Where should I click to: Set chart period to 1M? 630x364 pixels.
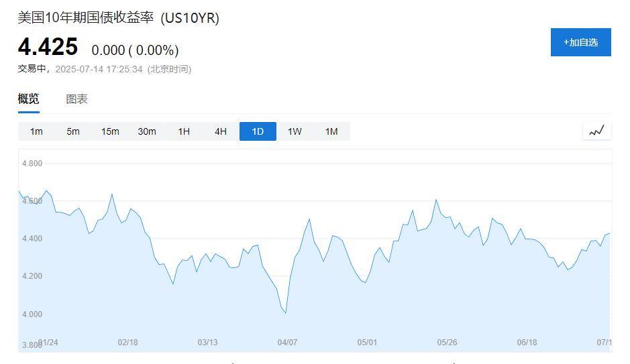point(331,131)
